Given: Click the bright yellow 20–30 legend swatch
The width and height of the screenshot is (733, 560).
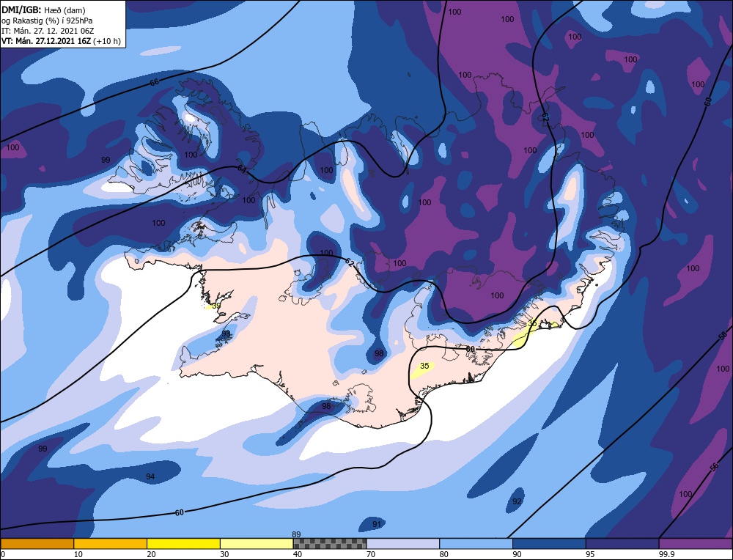Looking at the screenshot, I should [183, 543].
